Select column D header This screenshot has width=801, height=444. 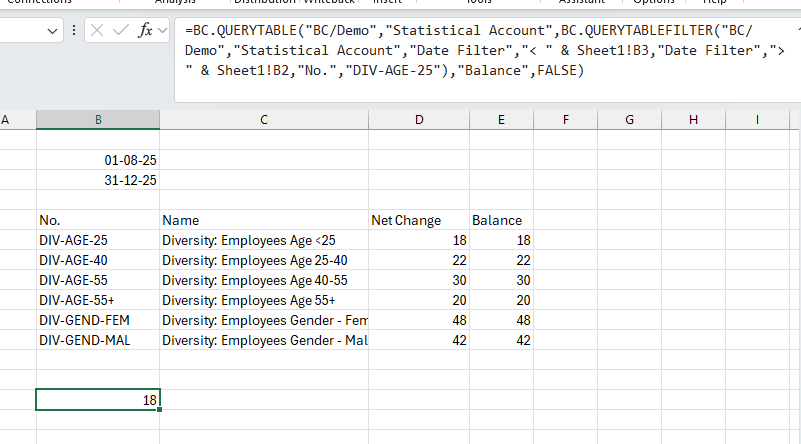[x=419, y=120]
